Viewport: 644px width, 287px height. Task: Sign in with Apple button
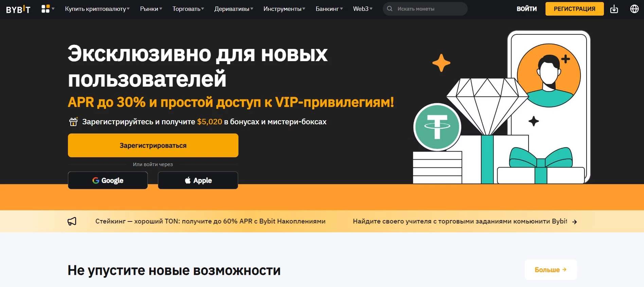coord(198,180)
